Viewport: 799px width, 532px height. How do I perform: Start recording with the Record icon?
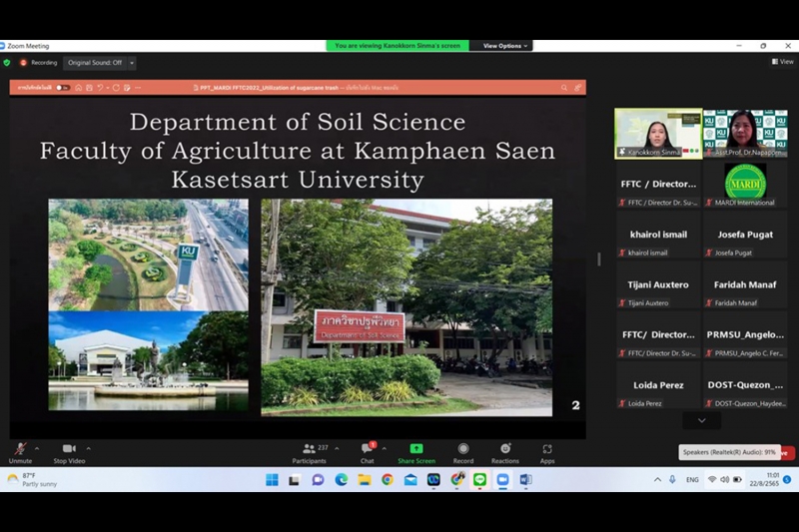[462, 449]
